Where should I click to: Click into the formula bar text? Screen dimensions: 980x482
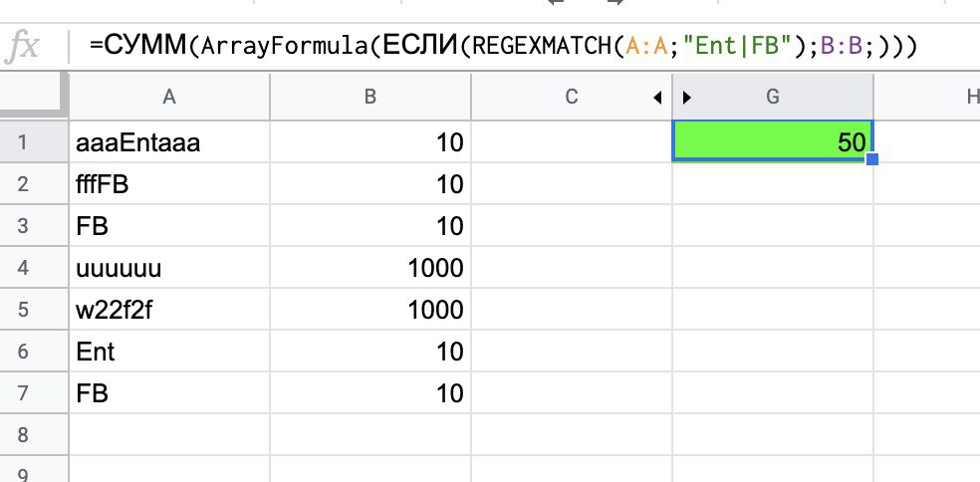pyautogui.click(x=503, y=46)
